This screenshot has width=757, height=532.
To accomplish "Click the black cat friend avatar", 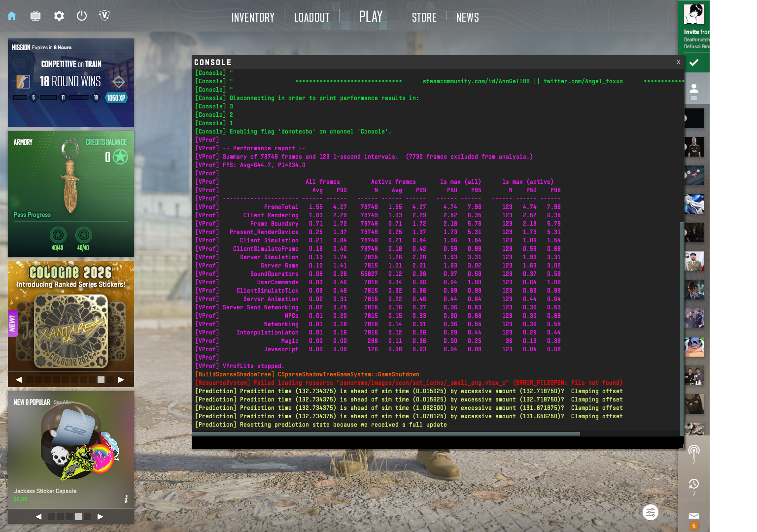I will pos(694,404).
